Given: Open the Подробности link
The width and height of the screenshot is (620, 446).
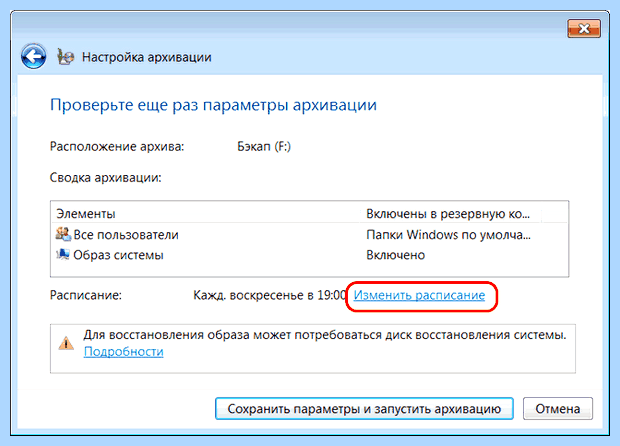Looking at the screenshot, I should pyautogui.click(x=123, y=352).
